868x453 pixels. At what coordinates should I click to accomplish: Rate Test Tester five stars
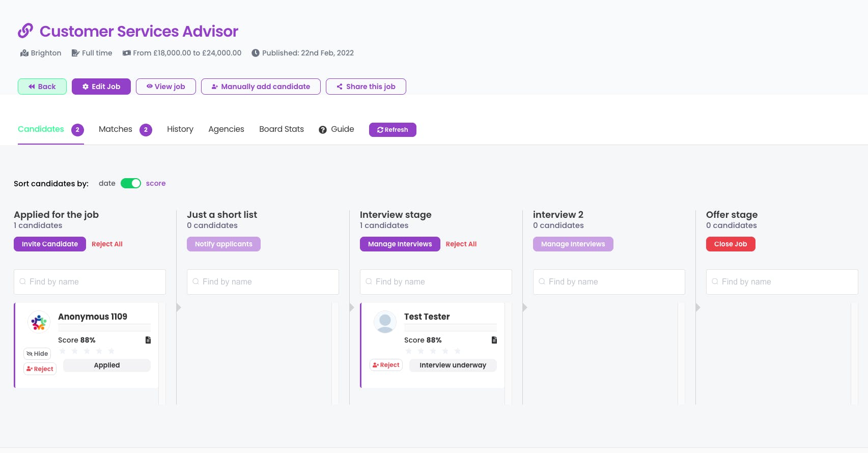click(458, 351)
